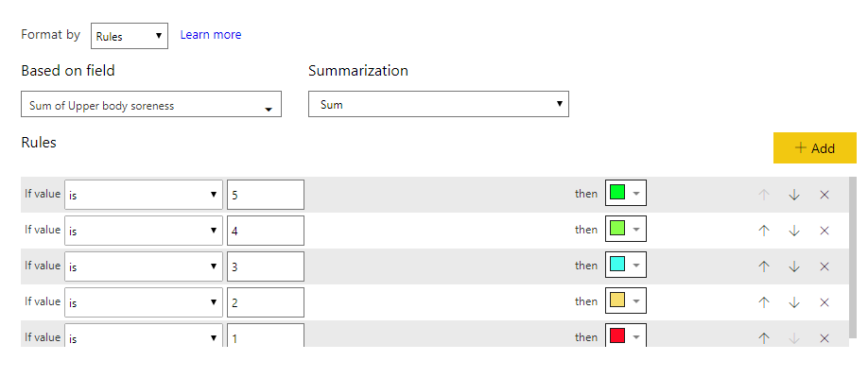Delete the rule for value 3

825,266
